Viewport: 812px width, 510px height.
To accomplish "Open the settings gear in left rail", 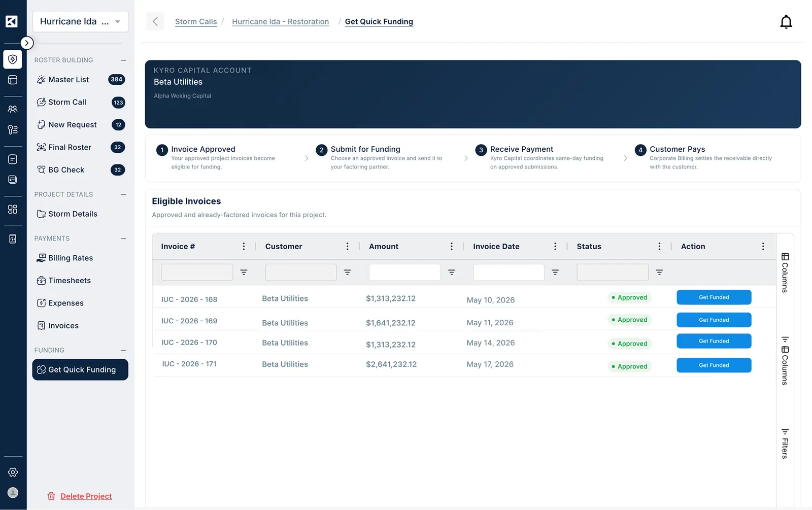I will coord(13,472).
